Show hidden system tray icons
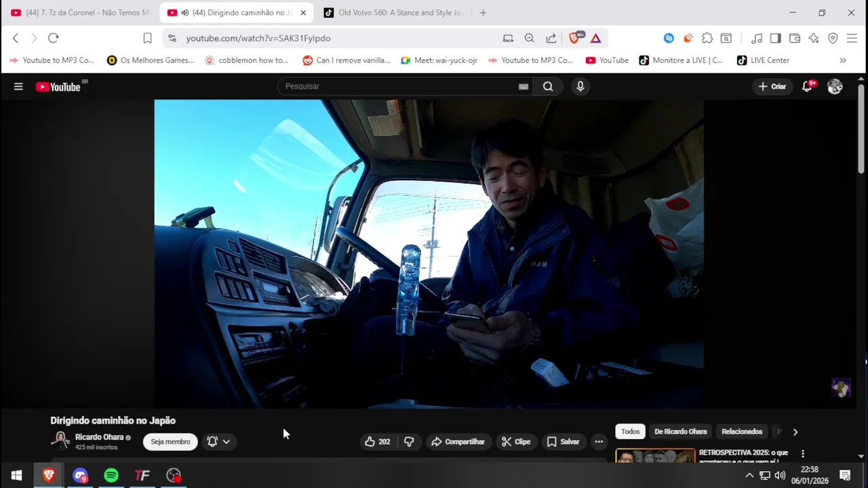868x488 pixels. [x=749, y=475]
